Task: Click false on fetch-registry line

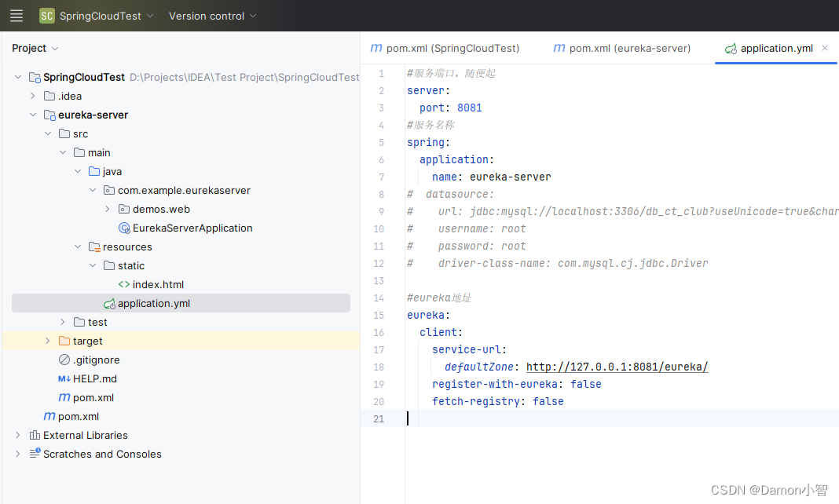Action: 548,401
